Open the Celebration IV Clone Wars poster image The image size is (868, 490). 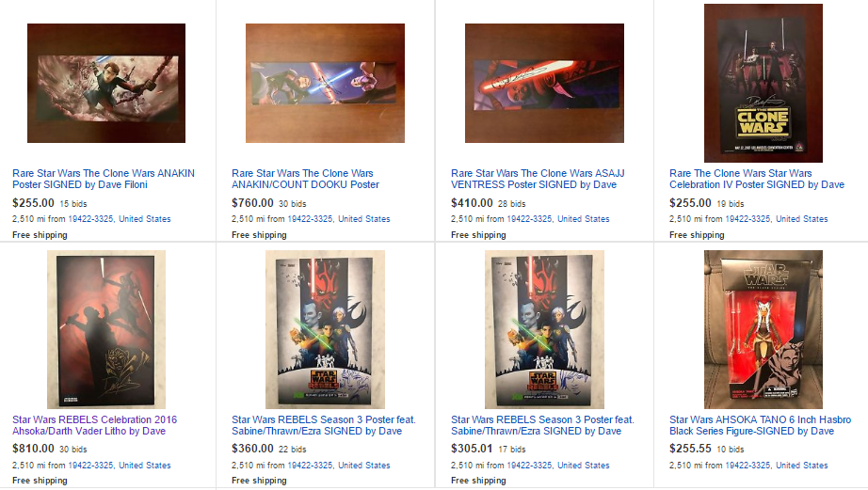(x=763, y=83)
